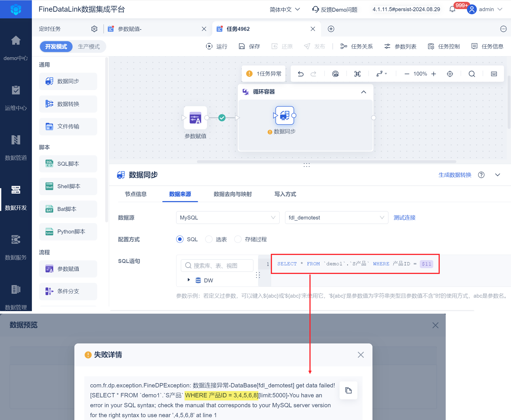Click the fit-to-screen canvas icon
Viewport: 511px width, 420px height.
click(x=357, y=74)
